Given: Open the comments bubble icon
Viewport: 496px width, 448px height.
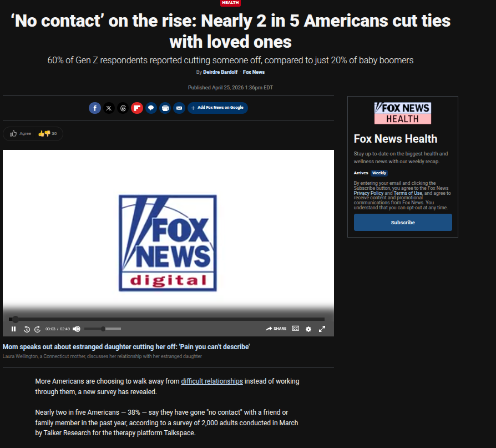Looking at the screenshot, I should click(151, 108).
